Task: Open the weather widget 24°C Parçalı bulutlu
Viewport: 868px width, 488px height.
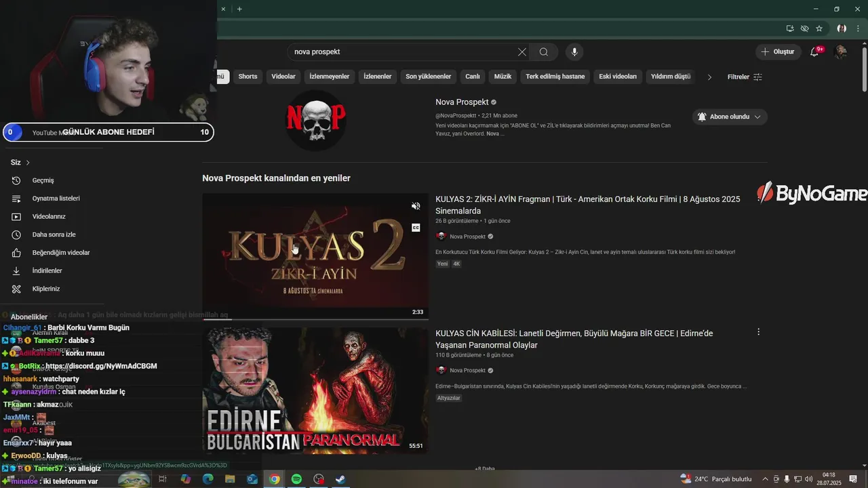Action: pos(716,479)
